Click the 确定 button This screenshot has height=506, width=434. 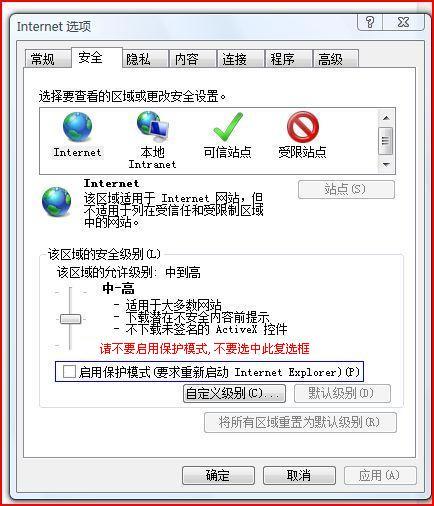(x=218, y=475)
